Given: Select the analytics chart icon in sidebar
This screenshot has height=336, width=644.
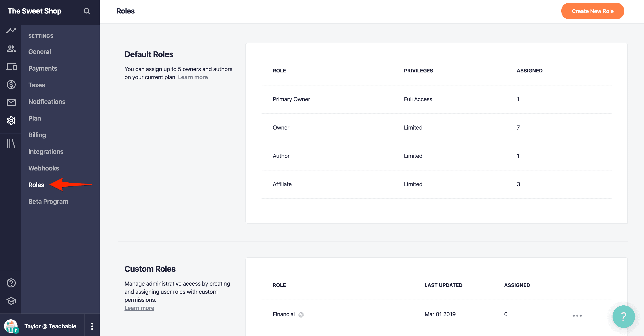Looking at the screenshot, I should coord(11,31).
